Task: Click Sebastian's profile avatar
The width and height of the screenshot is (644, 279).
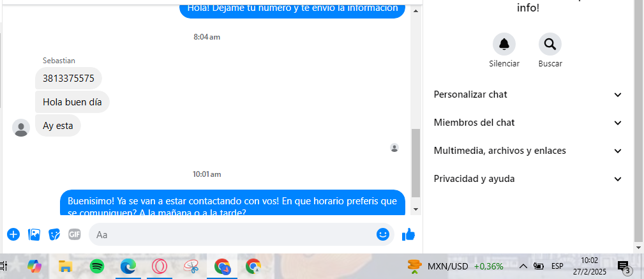Action: tap(21, 128)
